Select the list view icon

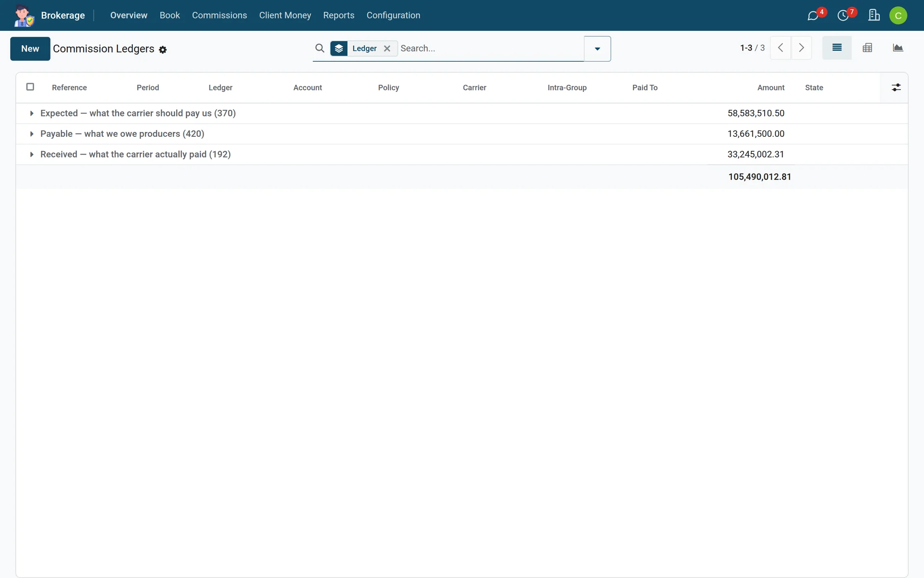837,48
